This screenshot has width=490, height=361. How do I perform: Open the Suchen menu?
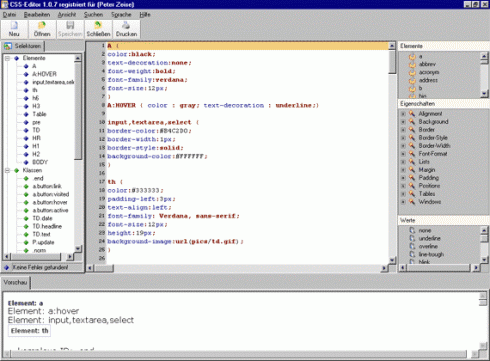(93, 15)
